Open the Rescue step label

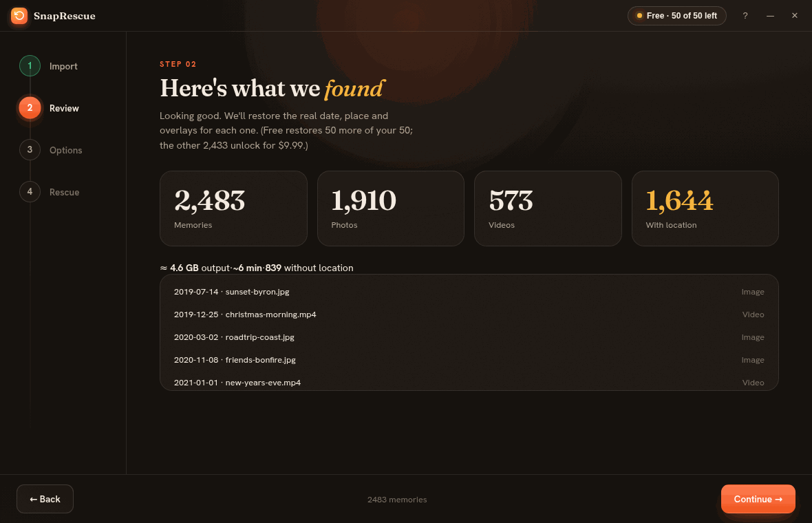64,192
